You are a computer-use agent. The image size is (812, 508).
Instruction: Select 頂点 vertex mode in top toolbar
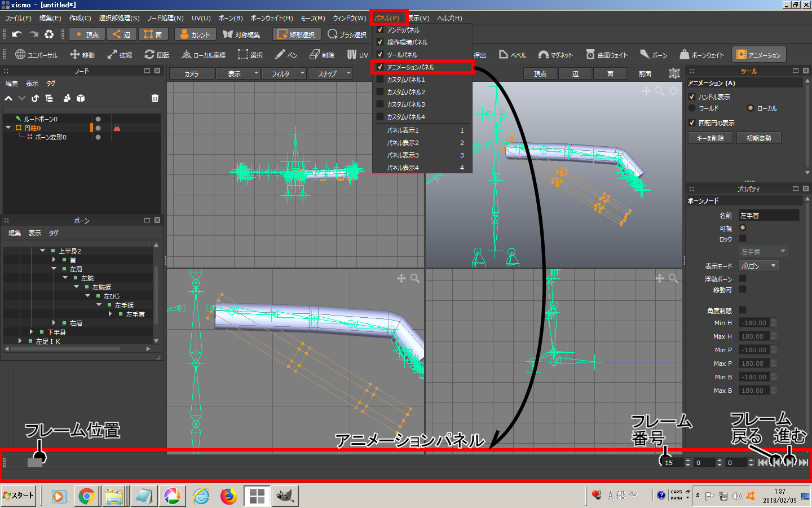click(x=87, y=34)
